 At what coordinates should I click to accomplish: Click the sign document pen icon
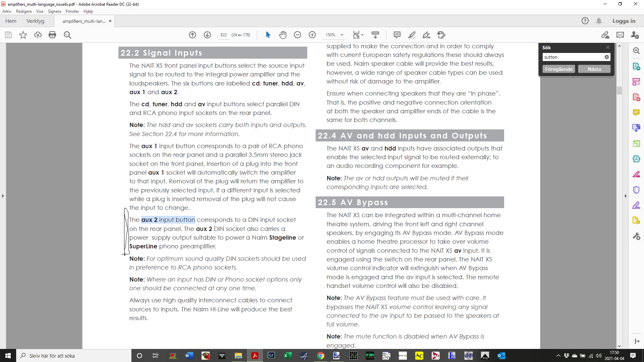pos(427,35)
